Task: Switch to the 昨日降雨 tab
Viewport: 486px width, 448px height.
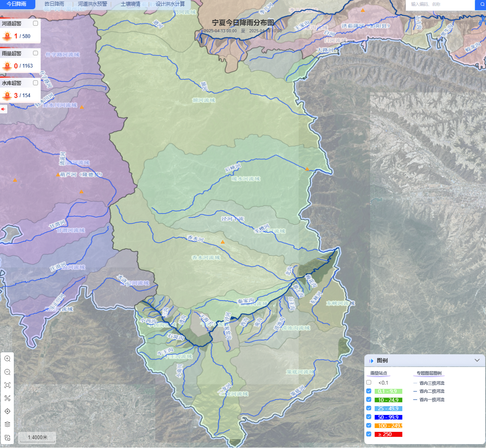Action: click(55, 4)
